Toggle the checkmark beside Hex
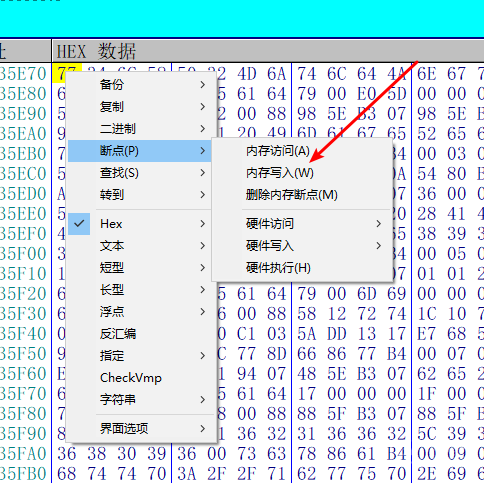This screenshot has height=483, width=484. pos(79,224)
